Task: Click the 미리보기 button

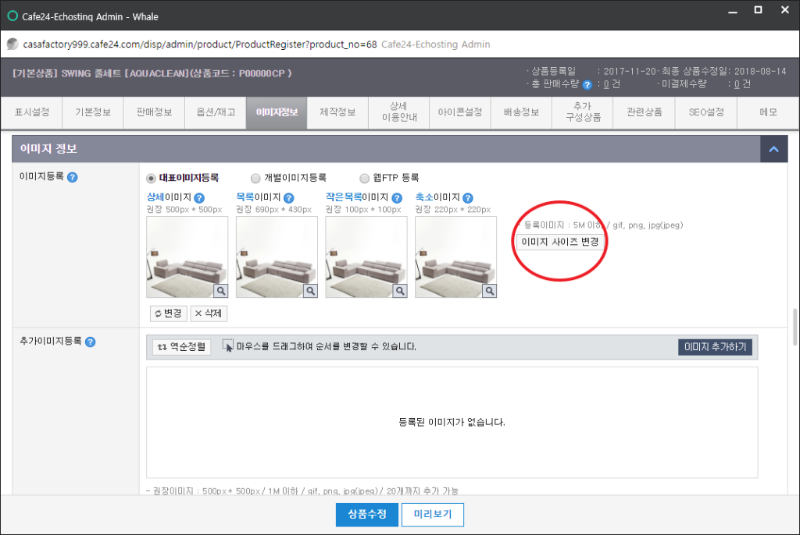Action: pos(433,514)
